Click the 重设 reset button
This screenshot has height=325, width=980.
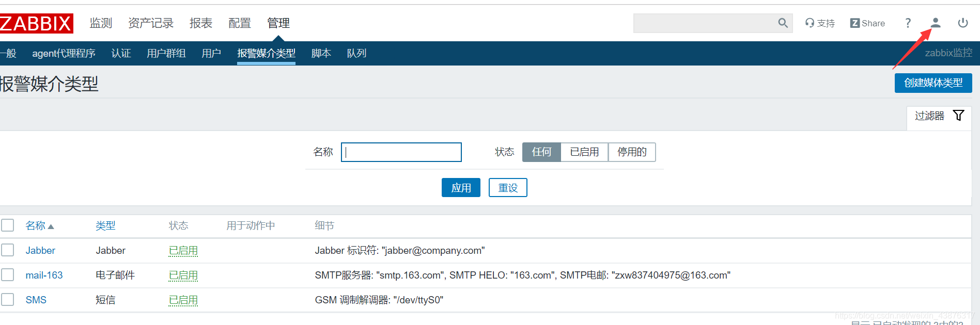tap(508, 188)
